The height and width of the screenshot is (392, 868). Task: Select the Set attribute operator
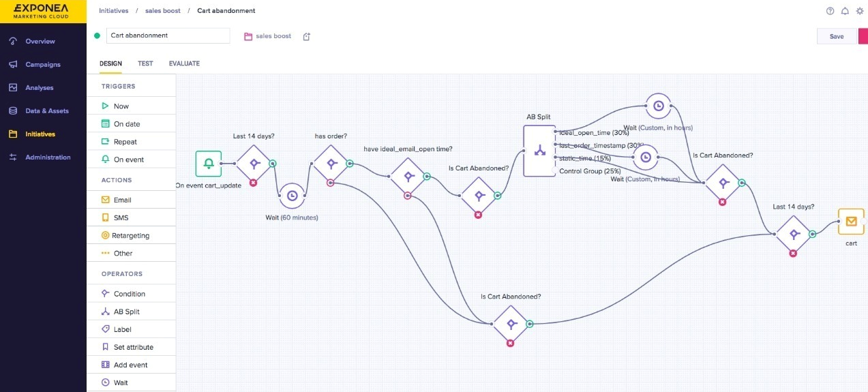pyautogui.click(x=131, y=347)
